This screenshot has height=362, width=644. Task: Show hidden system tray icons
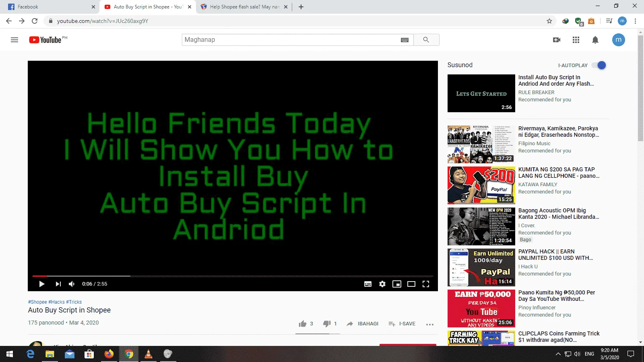pos(558,354)
